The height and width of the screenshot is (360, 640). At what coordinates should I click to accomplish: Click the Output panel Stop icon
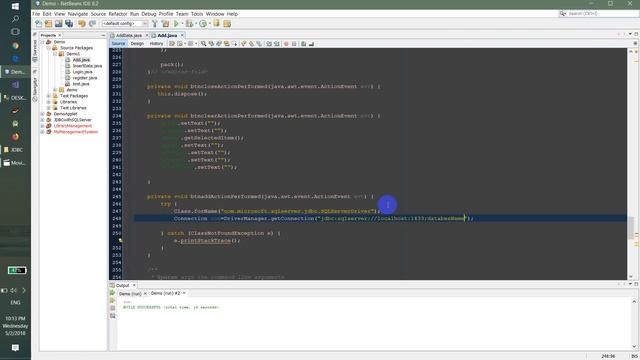112,308
